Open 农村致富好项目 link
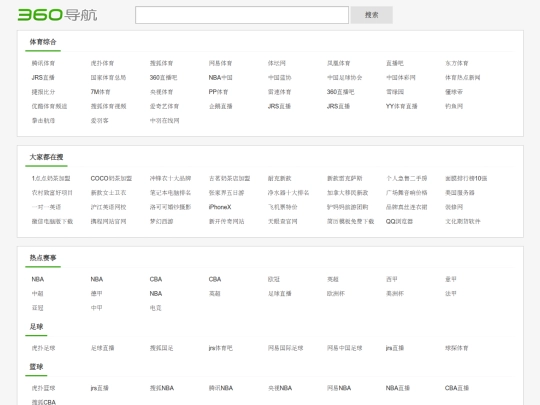 pos(52,193)
